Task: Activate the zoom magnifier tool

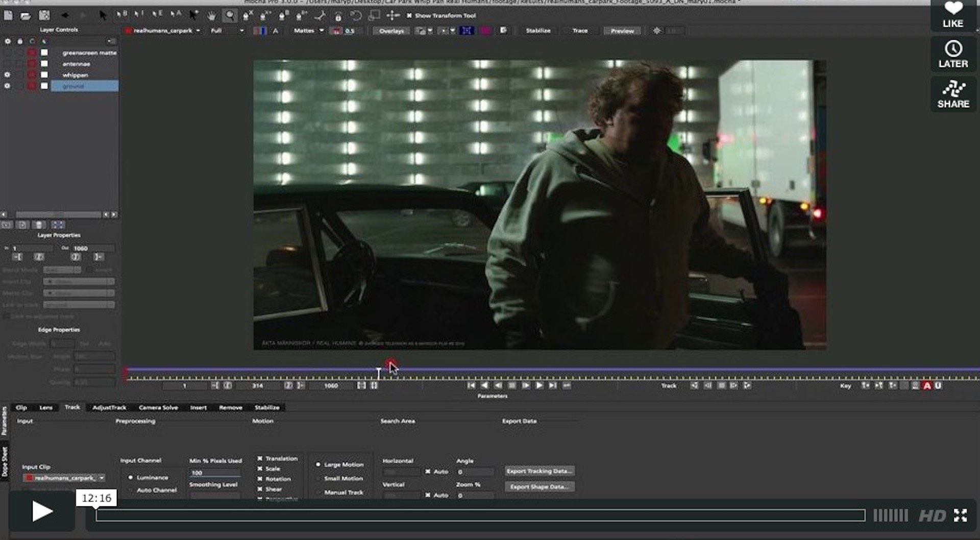Action: (x=230, y=16)
